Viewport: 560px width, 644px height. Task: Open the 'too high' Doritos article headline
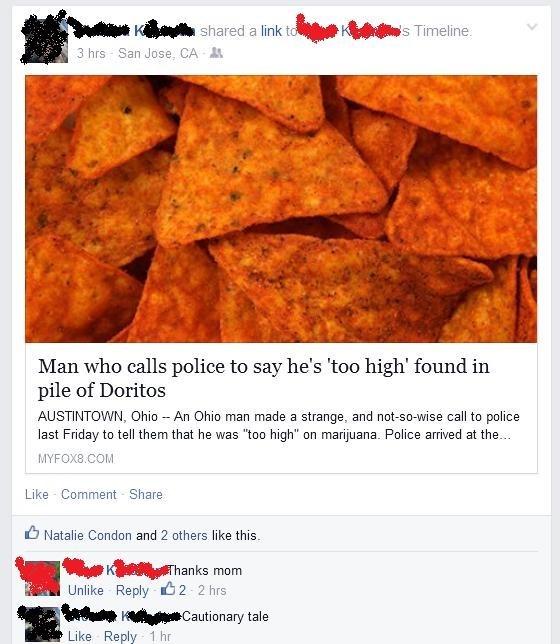pyautogui.click(x=264, y=378)
